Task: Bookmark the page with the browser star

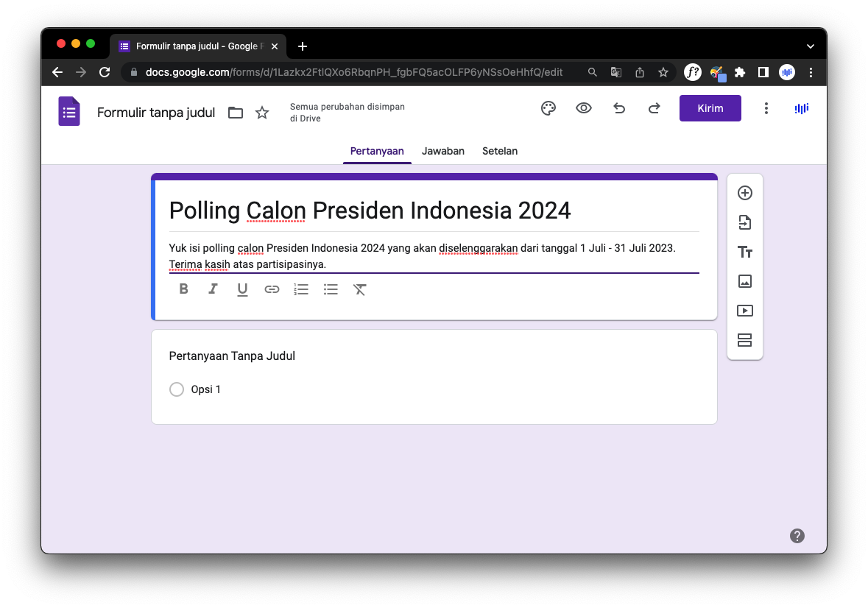Action: click(x=663, y=72)
